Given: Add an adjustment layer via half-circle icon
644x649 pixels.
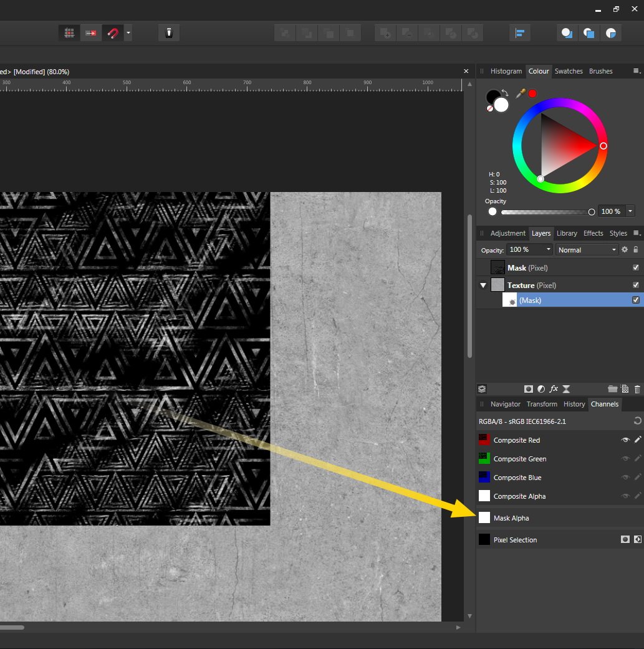Looking at the screenshot, I should coord(541,389).
